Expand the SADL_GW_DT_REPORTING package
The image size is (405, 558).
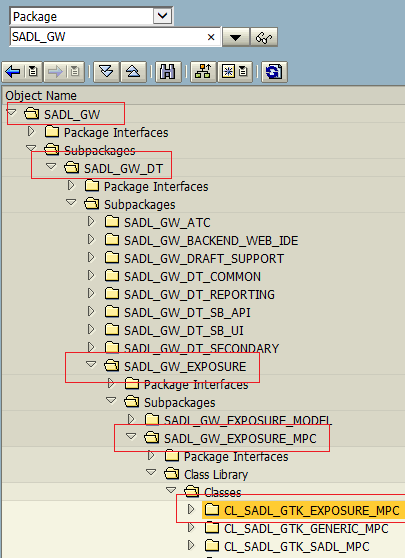pyautogui.click(x=91, y=293)
